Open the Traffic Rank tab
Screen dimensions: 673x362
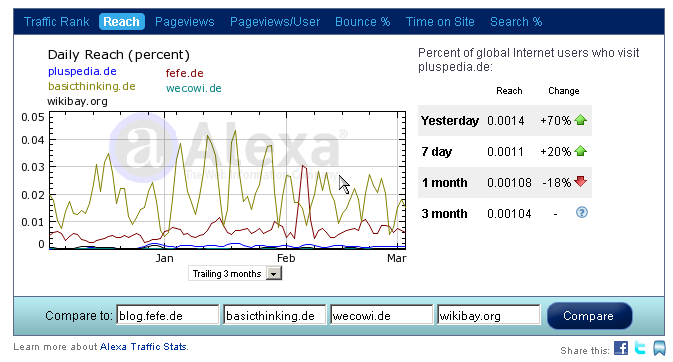coord(56,22)
